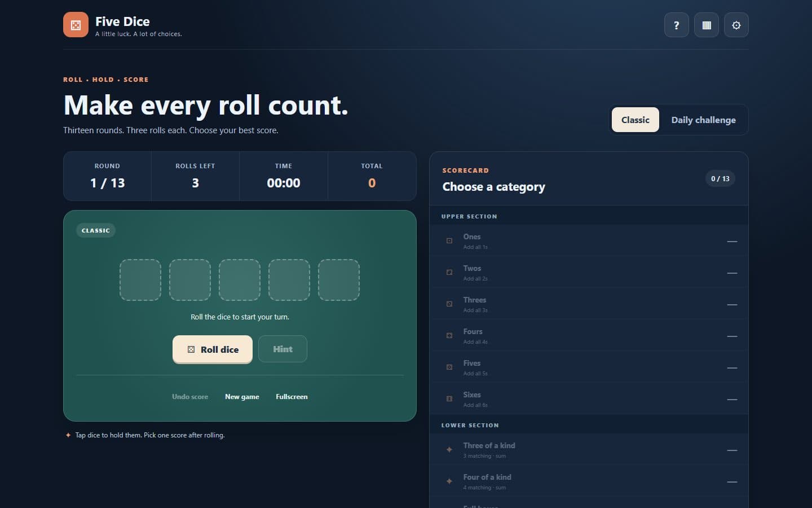The height and width of the screenshot is (508, 812).
Task: Pick the Four of a kind category
Action: coord(589,481)
